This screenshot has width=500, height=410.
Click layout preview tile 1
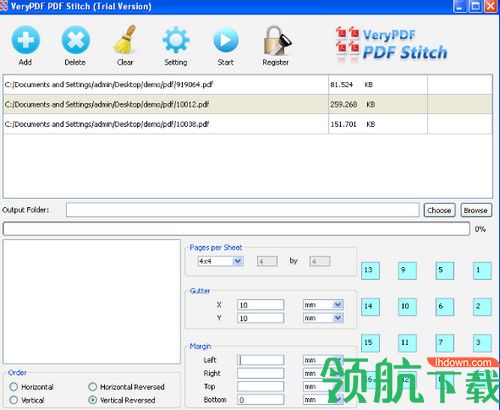pyautogui.click(x=482, y=271)
